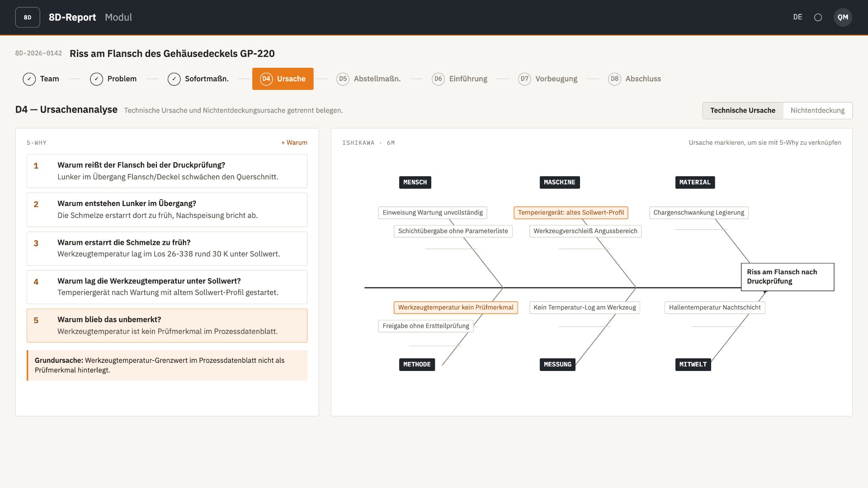Toggle the round theme icon in header
Image resolution: width=868 pixels, height=488 pixels.
pos(818,17)
